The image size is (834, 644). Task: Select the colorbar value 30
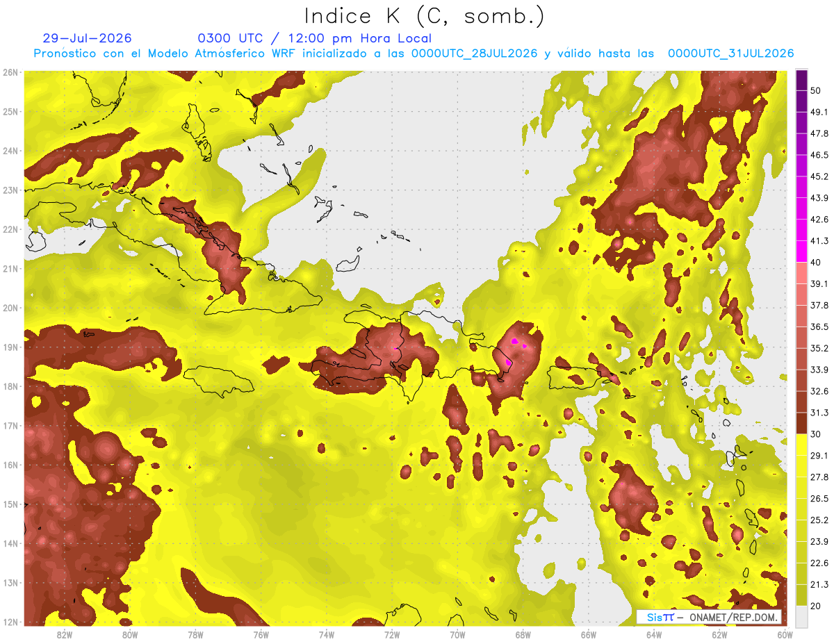817,434
